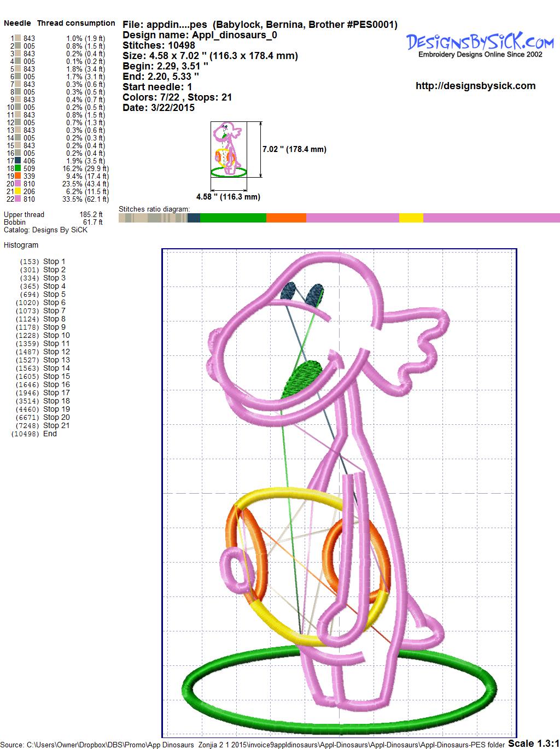
Task: Click the small dinosaur preview thumbnail
Action: (x=228, y=149)
